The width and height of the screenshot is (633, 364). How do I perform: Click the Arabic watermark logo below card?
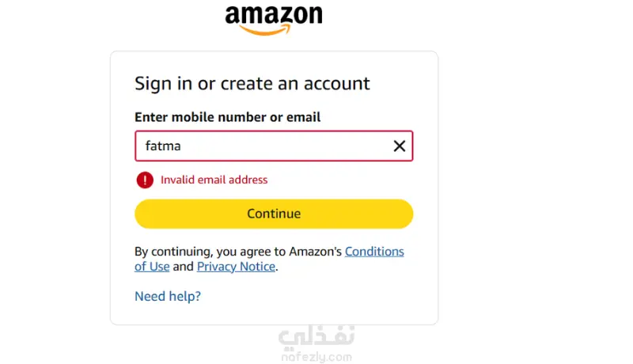click(316, 336)
